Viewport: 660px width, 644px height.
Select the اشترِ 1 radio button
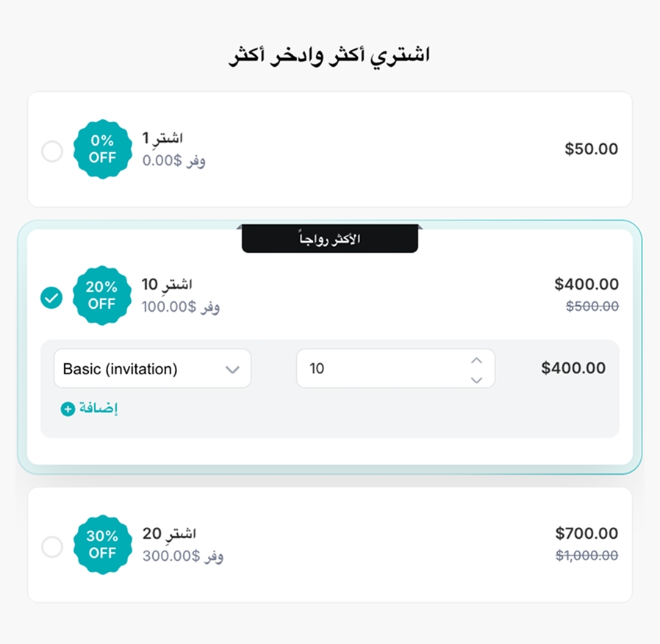pyautogui.click(x=52, y=152)
